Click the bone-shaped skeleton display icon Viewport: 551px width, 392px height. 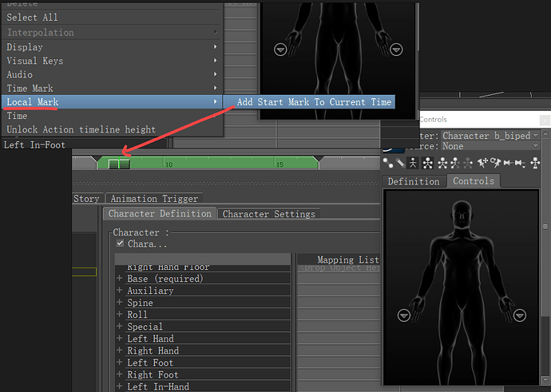pyautogui.click(x=400, y=163)
